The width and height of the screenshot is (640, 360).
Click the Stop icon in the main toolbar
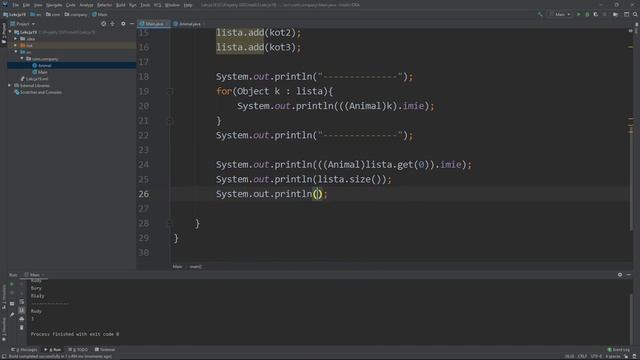coord(604,14)
